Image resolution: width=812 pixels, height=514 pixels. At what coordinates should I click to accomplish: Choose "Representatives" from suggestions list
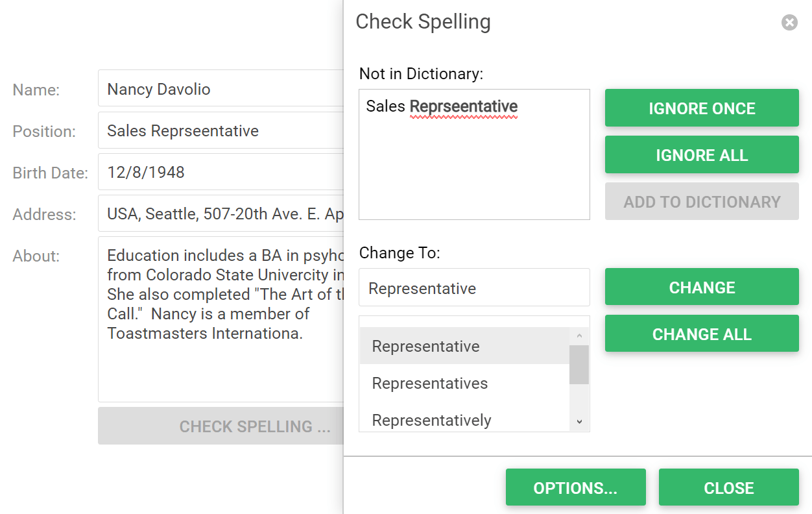430,383
